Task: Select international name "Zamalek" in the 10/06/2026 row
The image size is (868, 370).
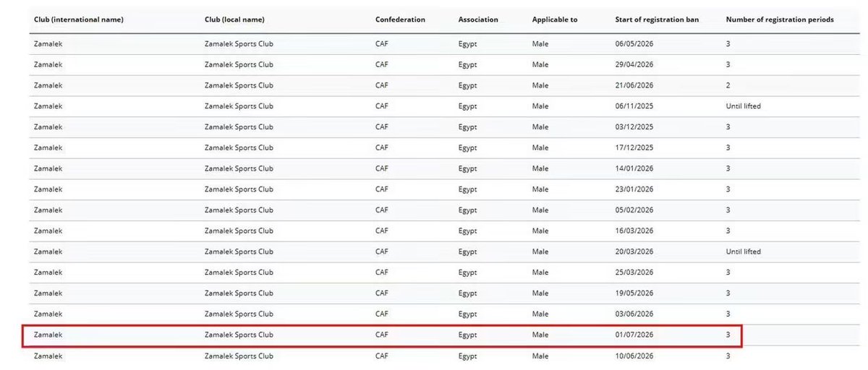Action: click(x=48, y=356)
